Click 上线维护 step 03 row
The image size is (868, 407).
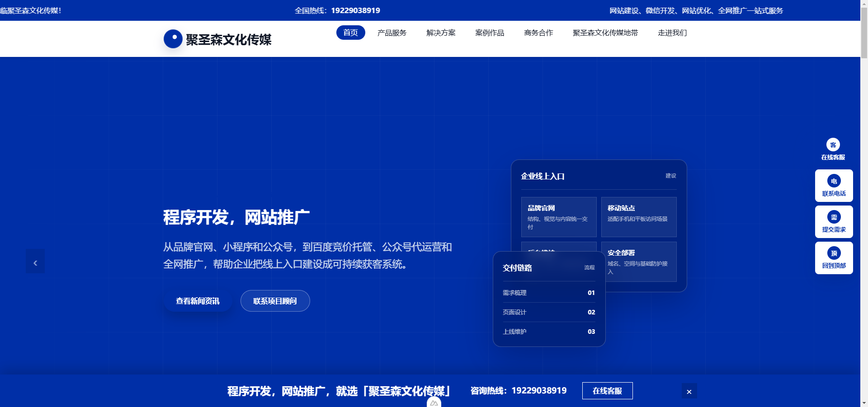549,332
